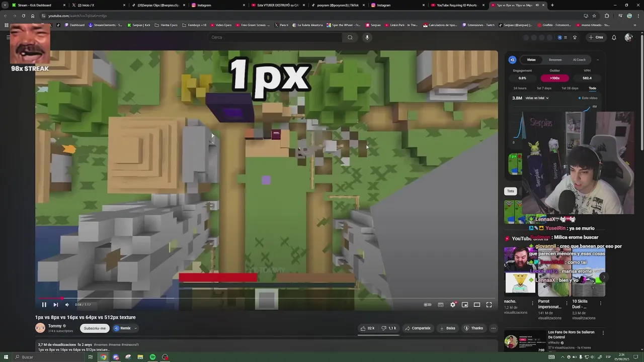Click the YouTube search field
Screen dimensions: 644x362
point(276,37)
